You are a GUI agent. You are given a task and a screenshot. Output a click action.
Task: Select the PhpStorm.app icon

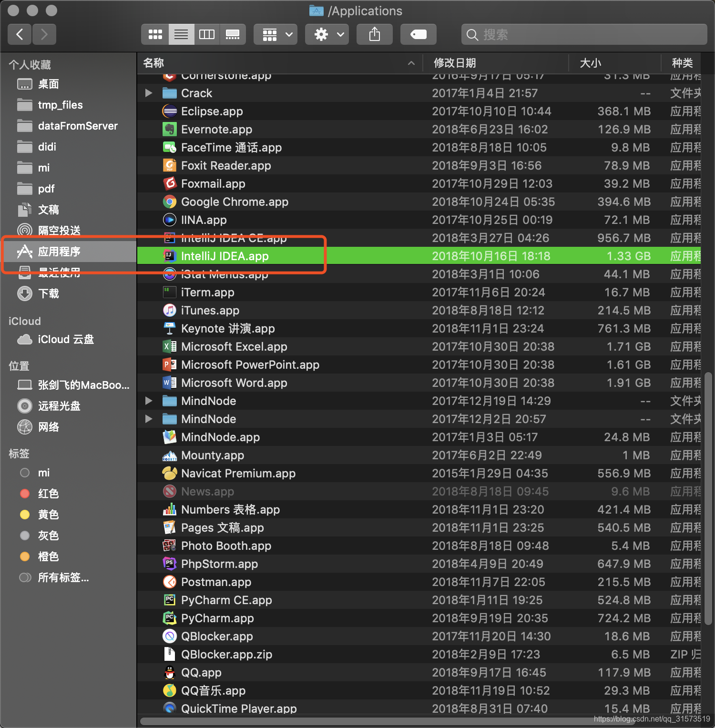(x=170, y=564)
